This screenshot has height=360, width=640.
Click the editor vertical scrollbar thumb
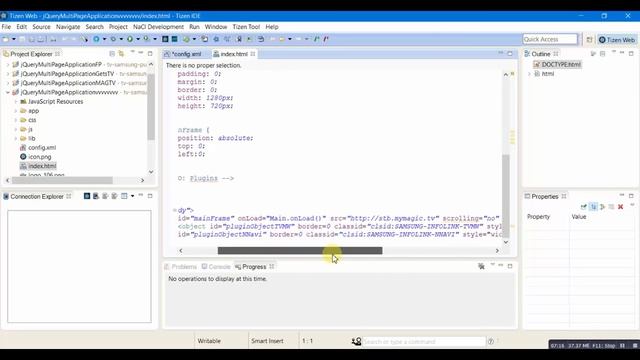tap(506, 196)
